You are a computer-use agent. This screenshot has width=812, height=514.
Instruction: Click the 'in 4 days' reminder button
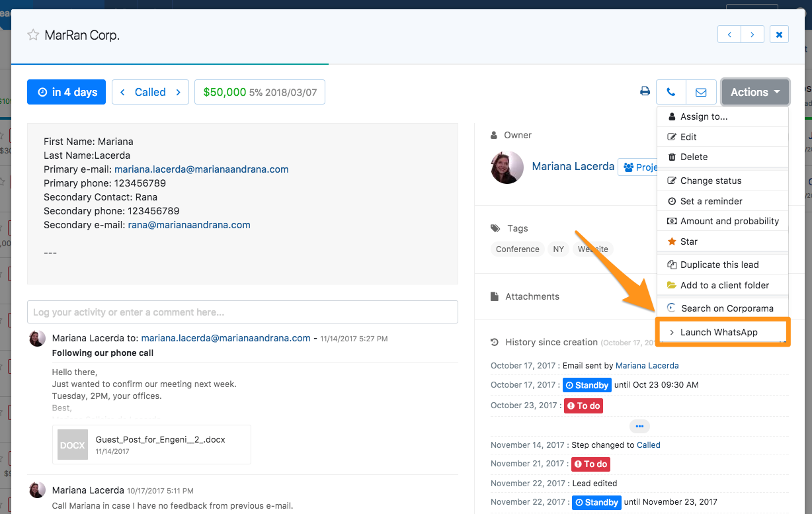(x=68, y=92)
